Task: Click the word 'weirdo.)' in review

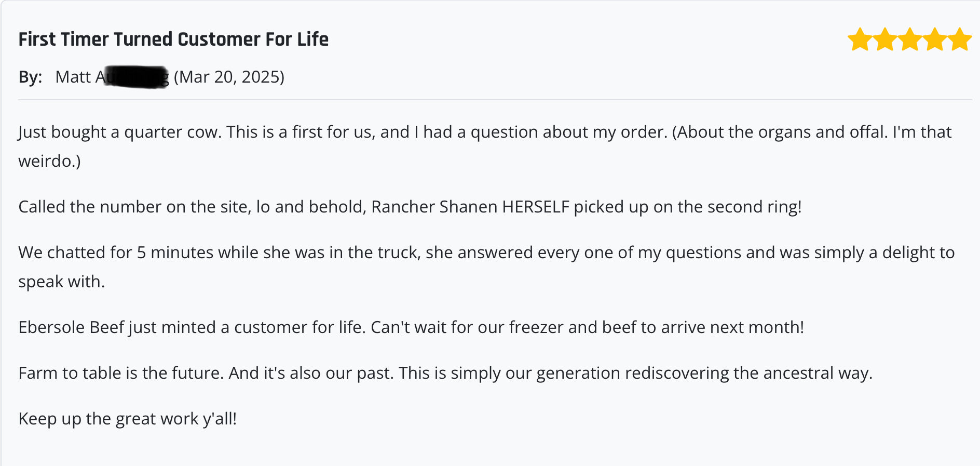Action: (x=50, y=161)
